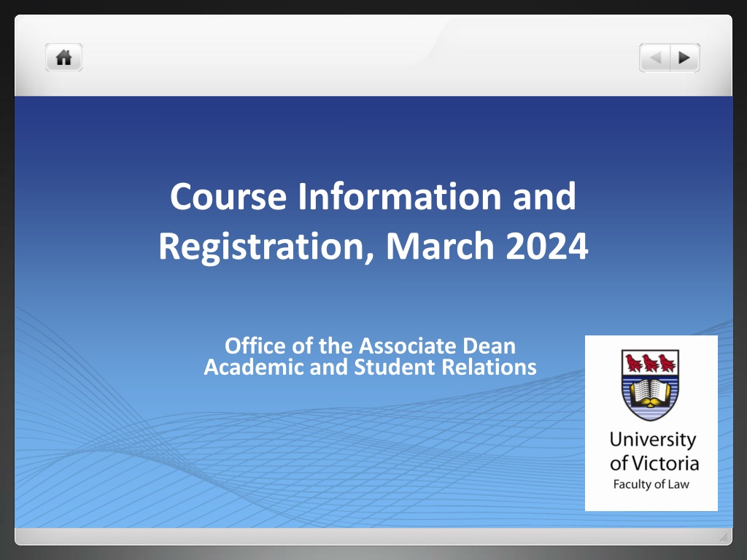747x560 pixels.
Task: Click the "Faculty of Law" label
Action: click(x=650, y=484)
